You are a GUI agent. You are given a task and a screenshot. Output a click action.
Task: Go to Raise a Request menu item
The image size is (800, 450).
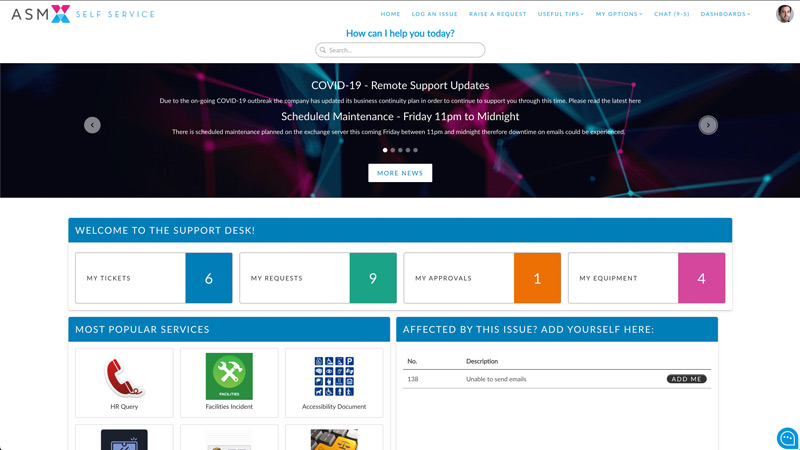(497, 14)
